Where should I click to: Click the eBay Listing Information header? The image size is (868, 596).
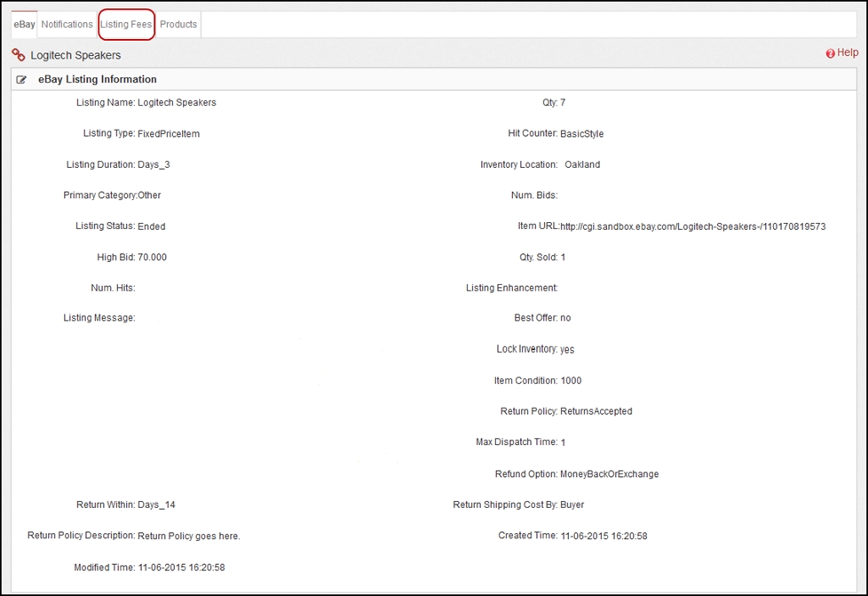pyautogui.click(x=98, y=79)
